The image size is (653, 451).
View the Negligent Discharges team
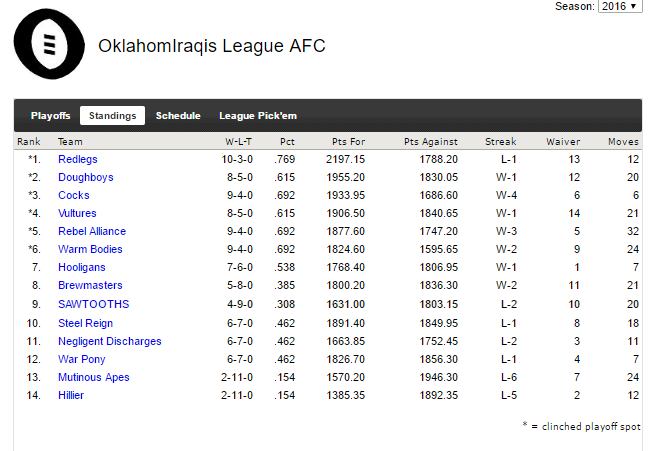pyautogui.click(x=110, y=341)
